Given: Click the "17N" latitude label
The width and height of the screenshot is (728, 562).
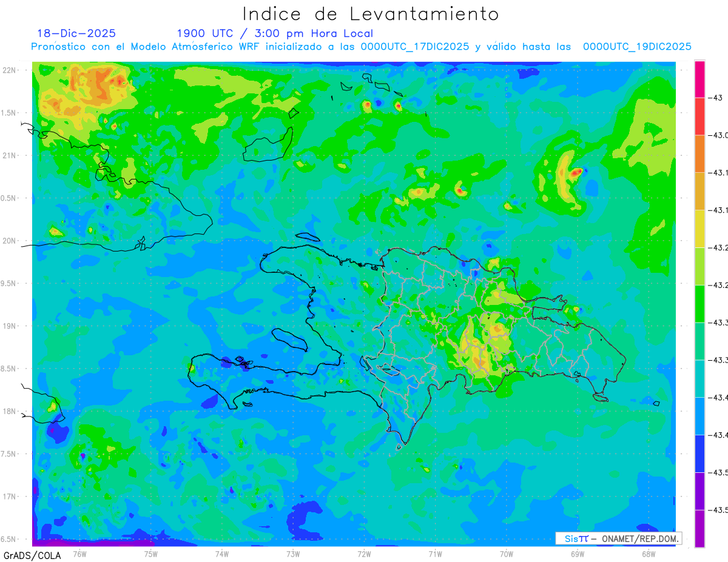Looking at the screenshot, I should (x=10, y=497).
